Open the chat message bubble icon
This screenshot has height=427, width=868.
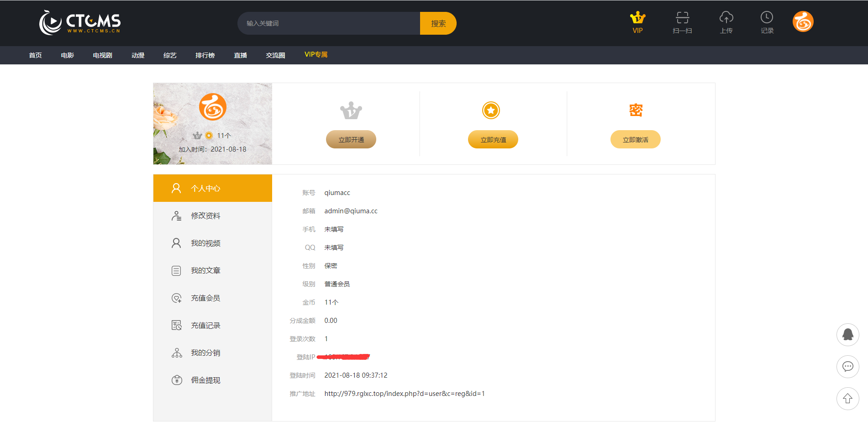click(847, 367)
